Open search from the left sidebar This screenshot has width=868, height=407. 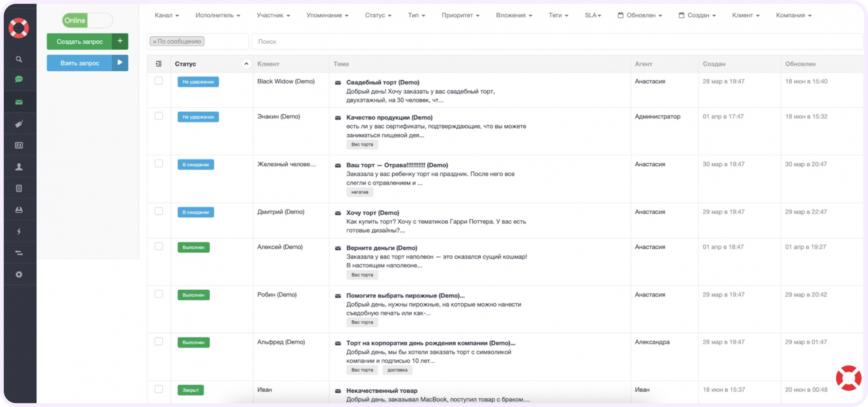click(19, 59)
